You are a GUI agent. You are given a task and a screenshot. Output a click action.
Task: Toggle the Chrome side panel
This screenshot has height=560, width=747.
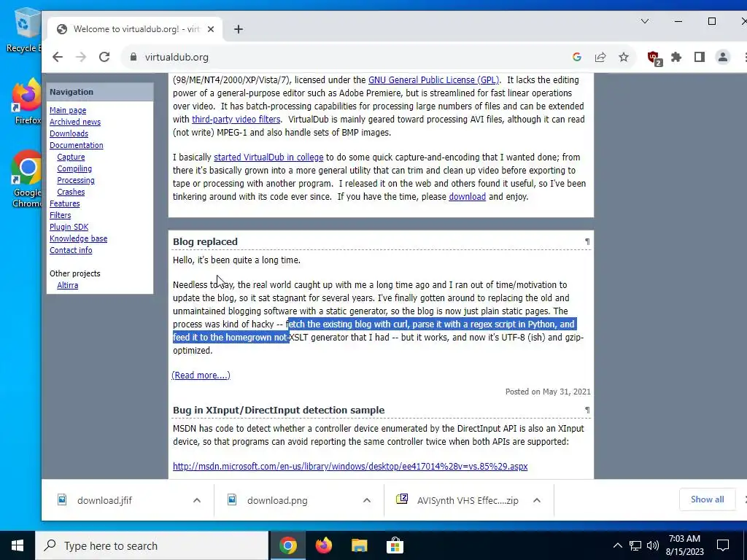[x=700, y=57]
